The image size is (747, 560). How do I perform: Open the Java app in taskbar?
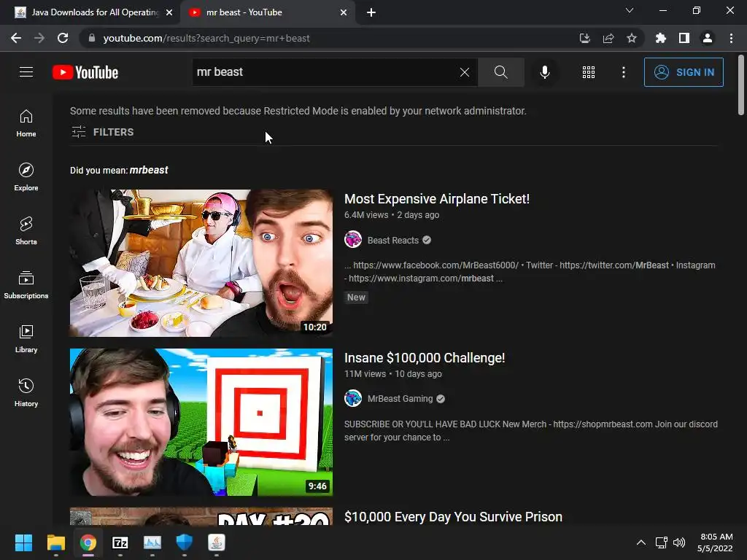click(x=216, y=542)
